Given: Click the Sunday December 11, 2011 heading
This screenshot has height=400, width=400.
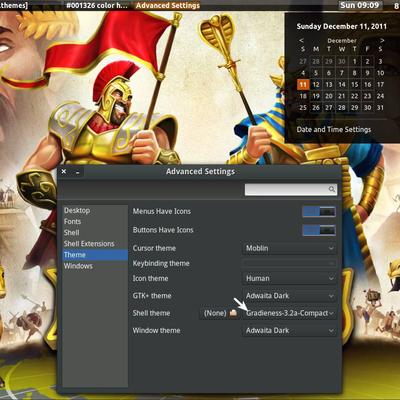Looking at the screenshot, I should pyautogui.click(x=342, y=27).
